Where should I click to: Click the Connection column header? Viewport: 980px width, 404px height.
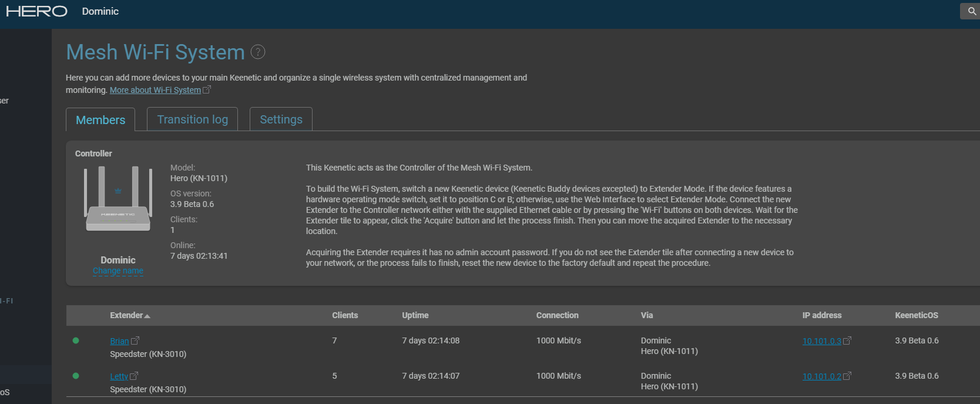coord(558,315)
